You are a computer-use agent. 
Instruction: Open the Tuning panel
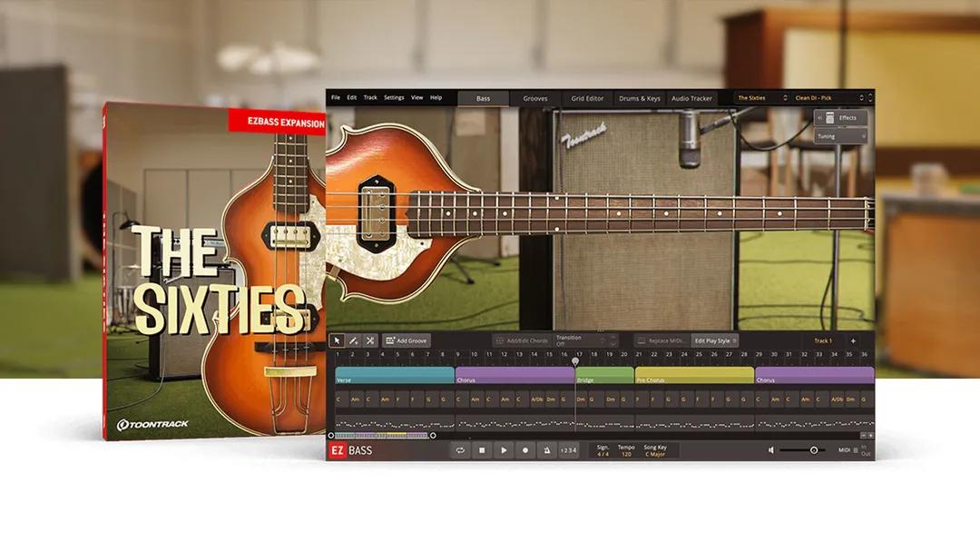(x=840, y=135)
